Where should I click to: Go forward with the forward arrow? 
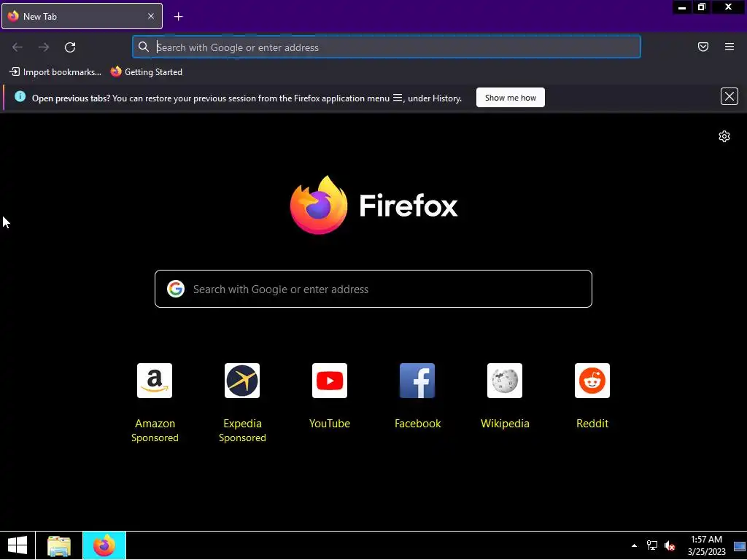[44, 47]
